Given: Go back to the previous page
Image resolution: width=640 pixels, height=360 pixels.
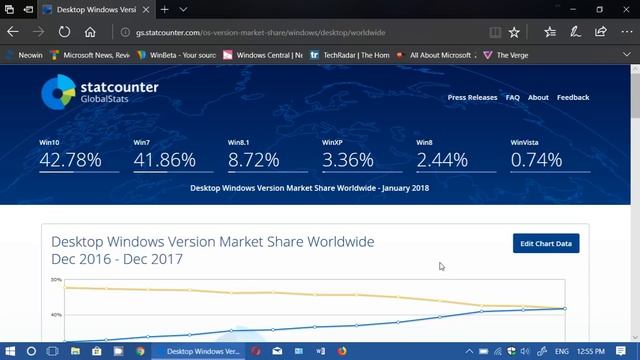Looking at the screenshot, I should [x=13, y=32].
